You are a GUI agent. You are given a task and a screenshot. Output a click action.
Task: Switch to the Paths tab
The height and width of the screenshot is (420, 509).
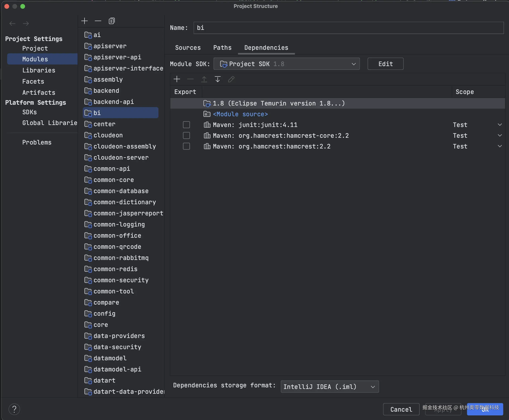point(222,47)
